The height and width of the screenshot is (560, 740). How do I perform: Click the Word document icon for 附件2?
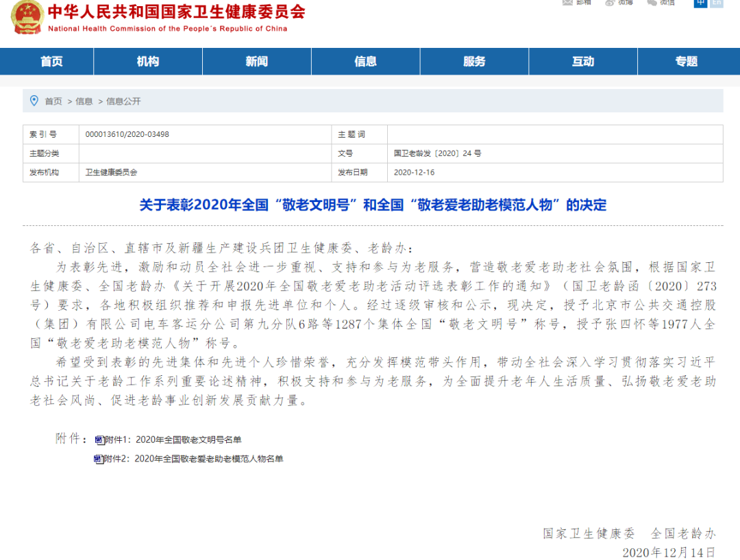tap(98, 459)
